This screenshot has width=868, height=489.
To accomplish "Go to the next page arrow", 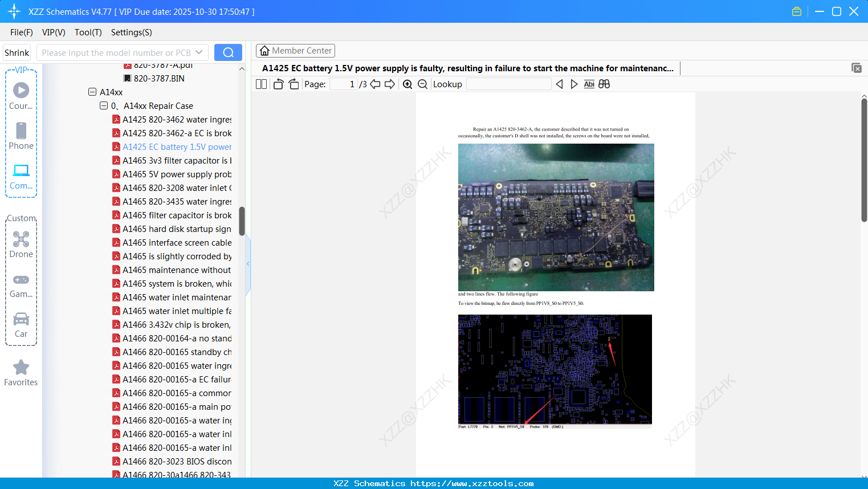I will click(390, 84).
